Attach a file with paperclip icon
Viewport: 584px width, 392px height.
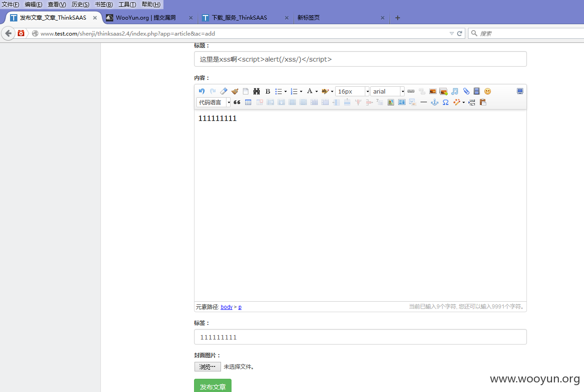tap(466, 91)
